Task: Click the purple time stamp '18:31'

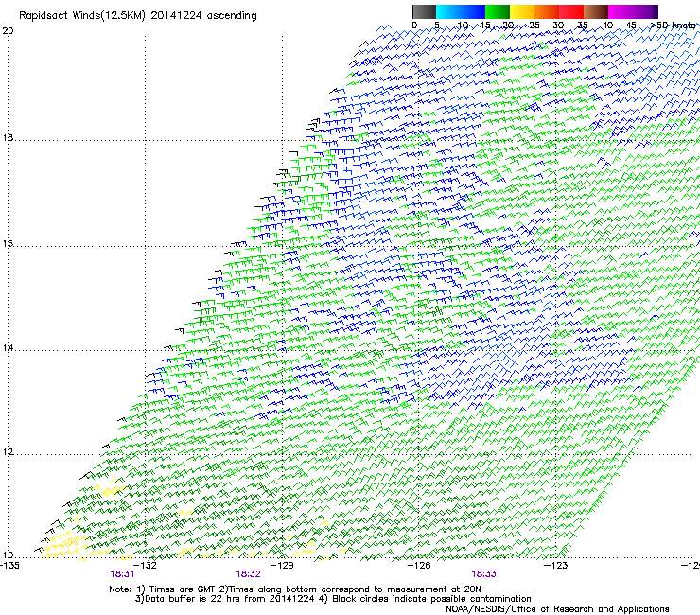Action: tap(122, 574)
